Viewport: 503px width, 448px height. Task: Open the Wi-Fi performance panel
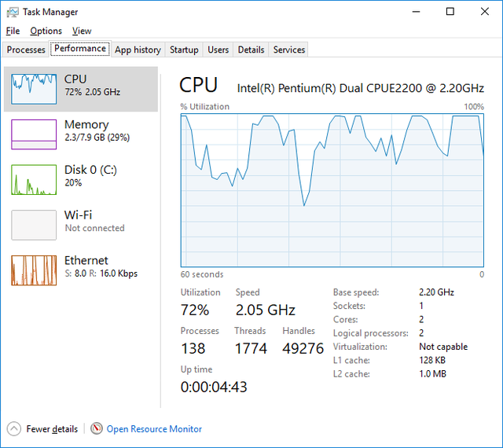81,225
